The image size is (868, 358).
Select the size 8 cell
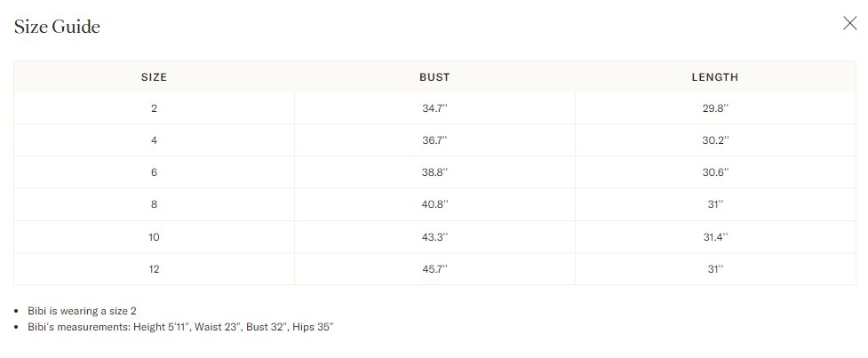pos(154,204)
